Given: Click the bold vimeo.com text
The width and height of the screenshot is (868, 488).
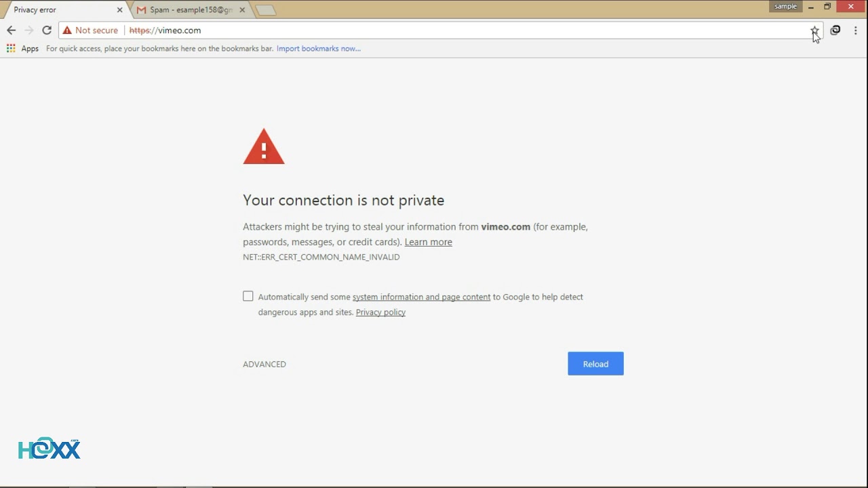Looking at the screenshot, I should pos(506,227).
